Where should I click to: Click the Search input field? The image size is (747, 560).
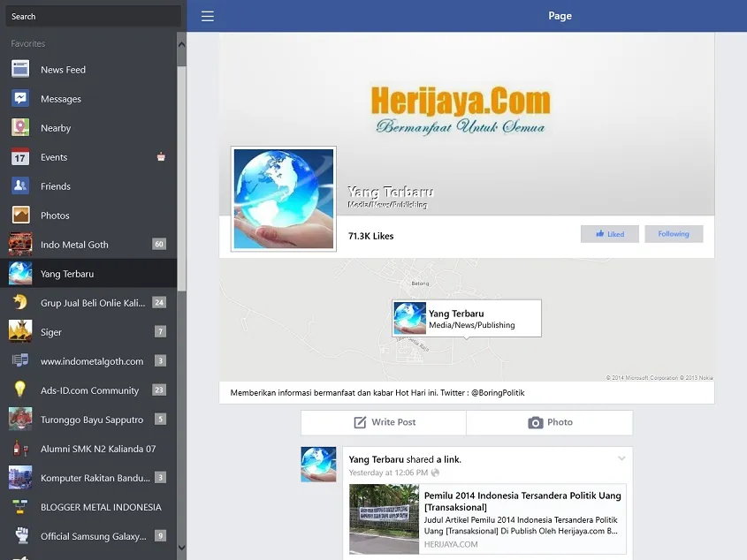[91, 16]
